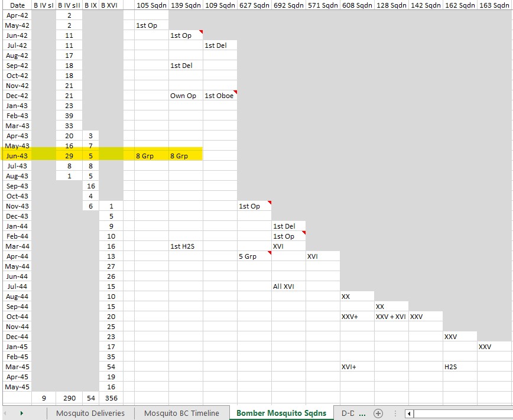Click 1st Del in the Sep-42 row
The image size is (513, 420).
(186, 66)
